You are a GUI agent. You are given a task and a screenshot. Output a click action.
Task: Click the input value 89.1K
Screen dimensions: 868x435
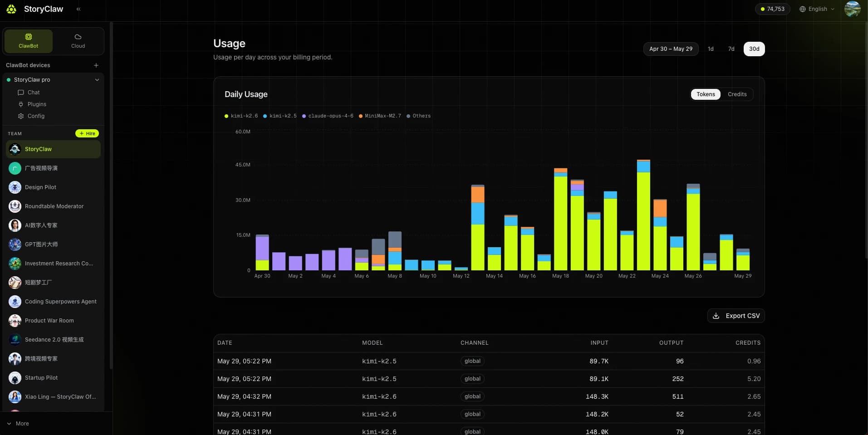click(x=599, y=379)
